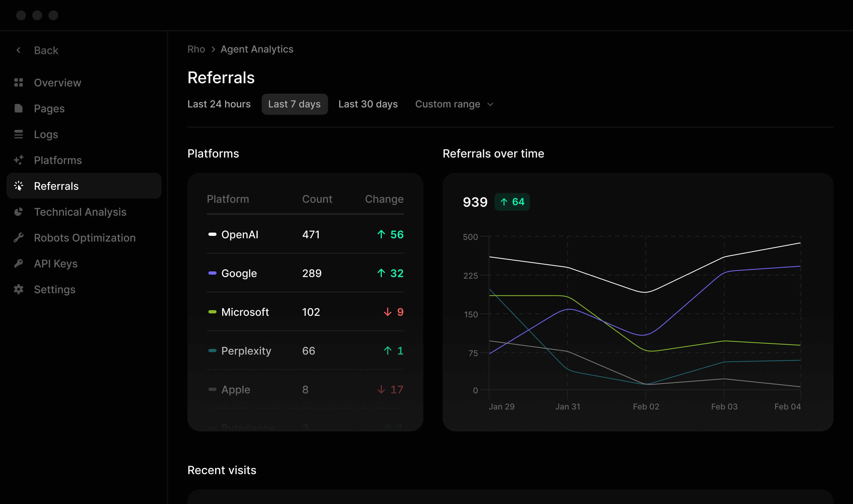Image resolution: width=853 pixels, height=504 pixels.
Task: Select the API Keys icon in sidebar
Action: 19,263
